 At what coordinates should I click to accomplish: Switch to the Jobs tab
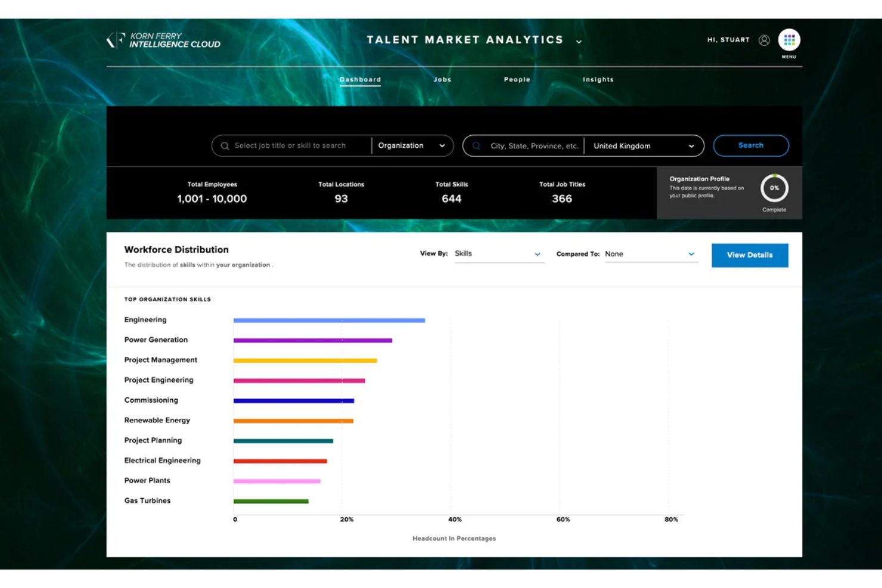click(x=442, y=79)
